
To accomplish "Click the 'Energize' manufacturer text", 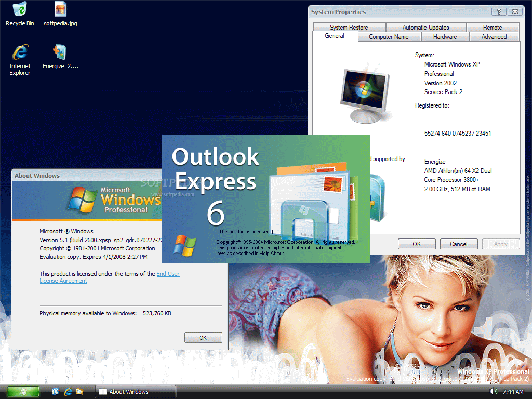I will (435, 162).
